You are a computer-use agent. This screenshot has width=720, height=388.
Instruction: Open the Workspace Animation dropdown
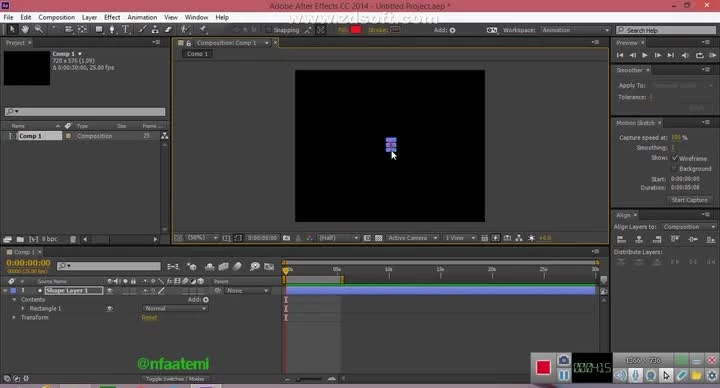[575, 30]
